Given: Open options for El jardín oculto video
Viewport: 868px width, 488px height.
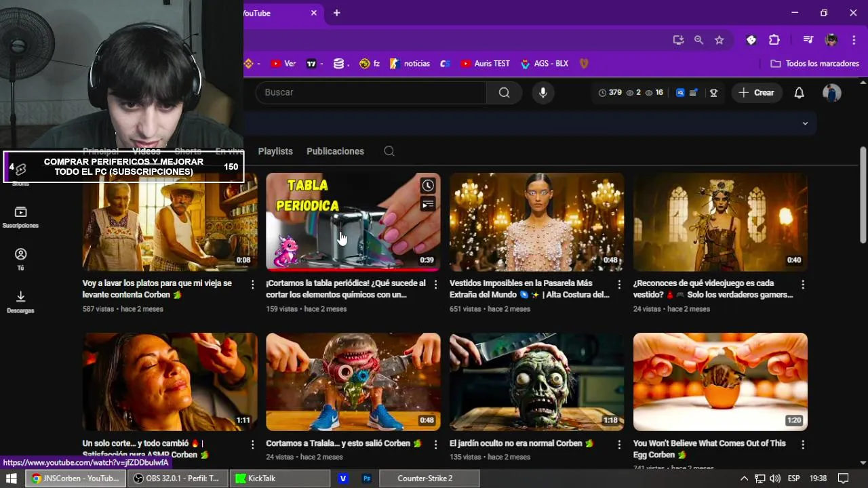Looking at the screenshot, I should (x=619, y=445).
